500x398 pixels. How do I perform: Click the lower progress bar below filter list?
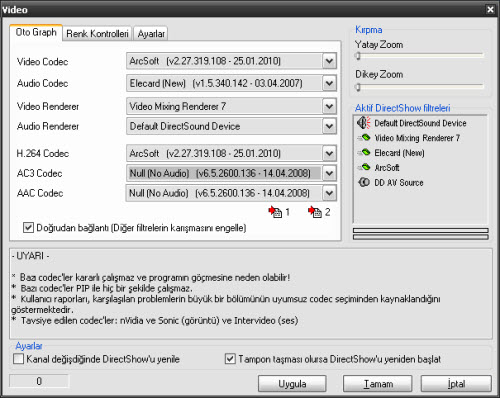pos(421,237)
